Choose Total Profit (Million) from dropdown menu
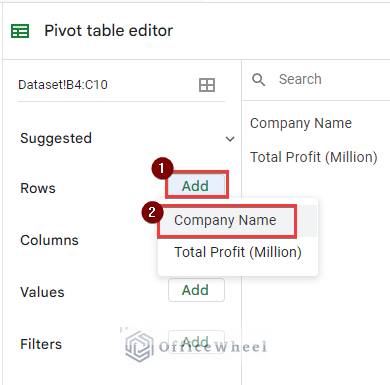This screenshot has height=385, width=390. click(237, 252)
